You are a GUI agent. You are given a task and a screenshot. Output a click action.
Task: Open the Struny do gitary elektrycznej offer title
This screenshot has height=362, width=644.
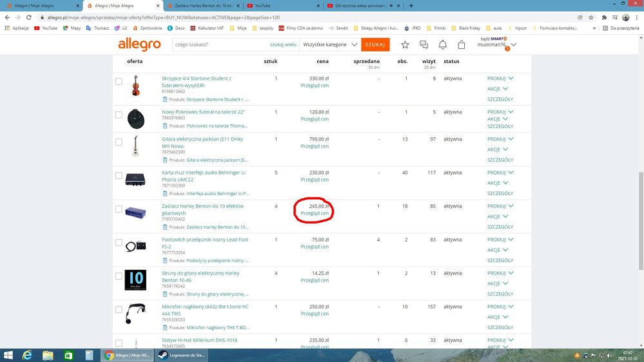coord(200,276)
